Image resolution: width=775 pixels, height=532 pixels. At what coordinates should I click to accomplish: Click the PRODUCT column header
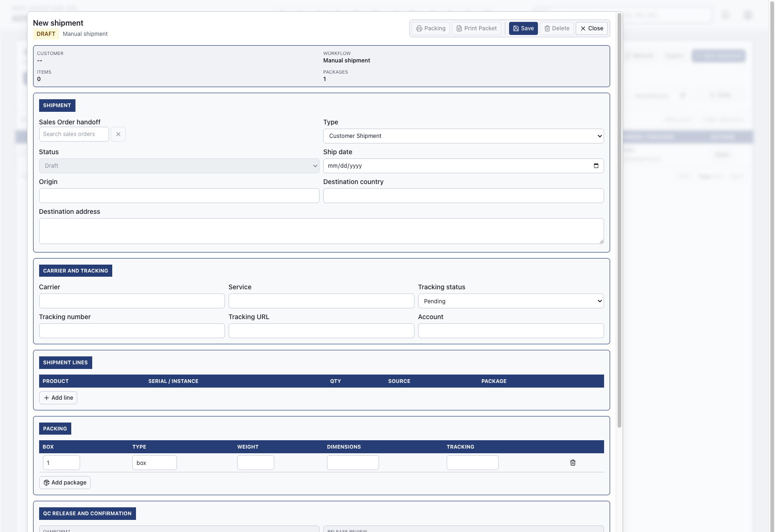click(56, 381)
